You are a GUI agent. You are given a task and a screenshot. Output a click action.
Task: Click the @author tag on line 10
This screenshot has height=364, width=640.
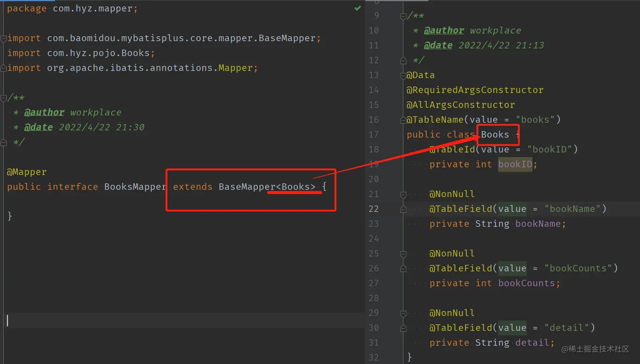444,30
